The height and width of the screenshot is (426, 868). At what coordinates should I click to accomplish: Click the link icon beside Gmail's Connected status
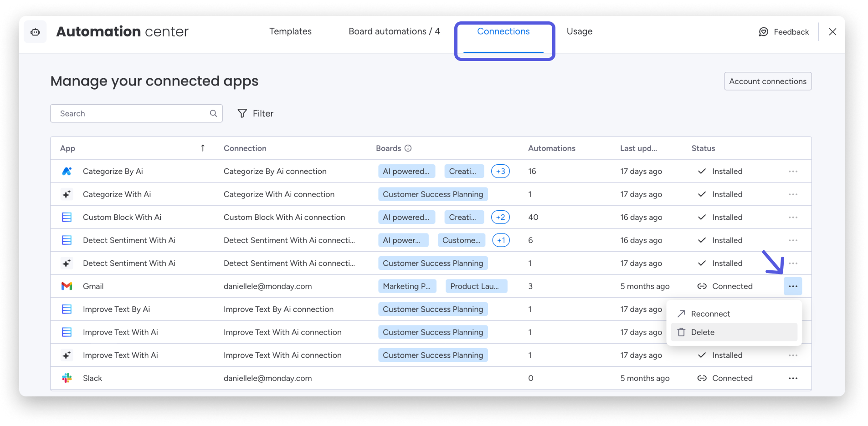click(702, 286)
